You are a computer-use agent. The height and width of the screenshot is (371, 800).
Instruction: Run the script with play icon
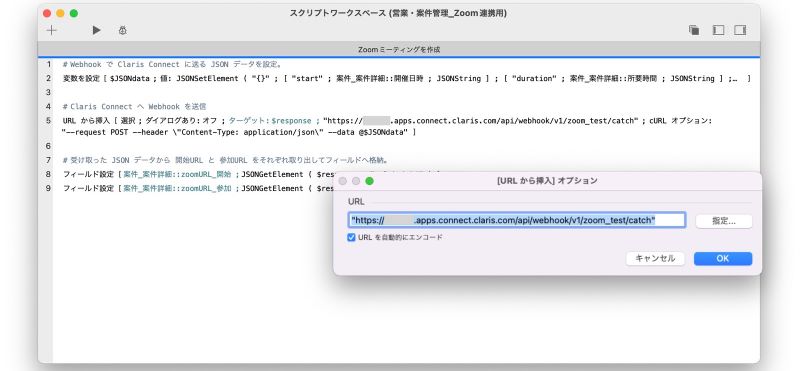[x=96, y=30]
